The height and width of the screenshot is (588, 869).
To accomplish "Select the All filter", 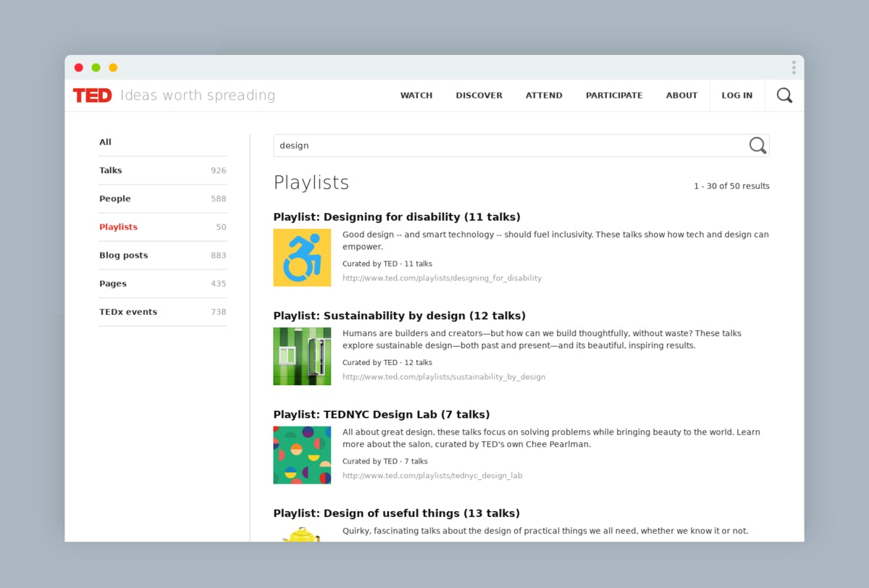I will tap(163, 143).
